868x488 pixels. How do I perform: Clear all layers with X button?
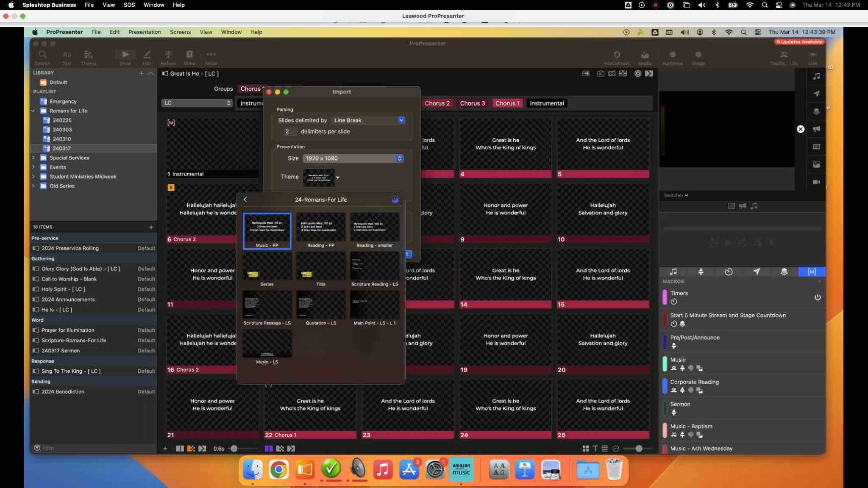click(800, 129)
